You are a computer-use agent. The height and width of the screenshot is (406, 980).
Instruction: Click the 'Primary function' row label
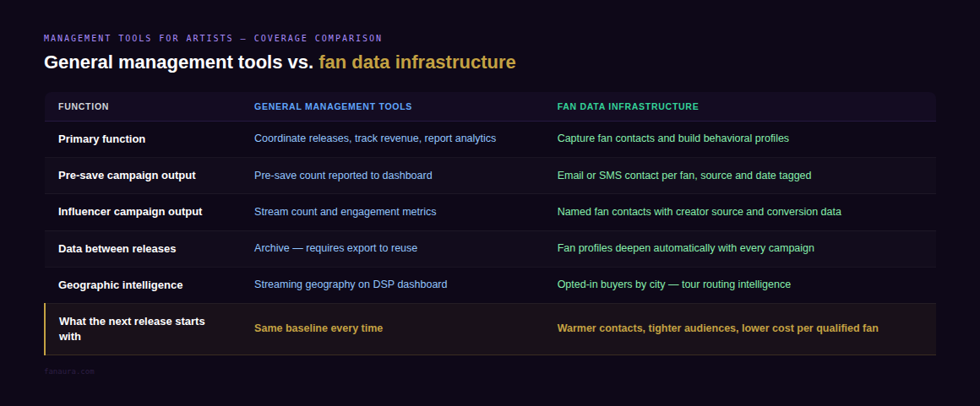coord(102,138)
